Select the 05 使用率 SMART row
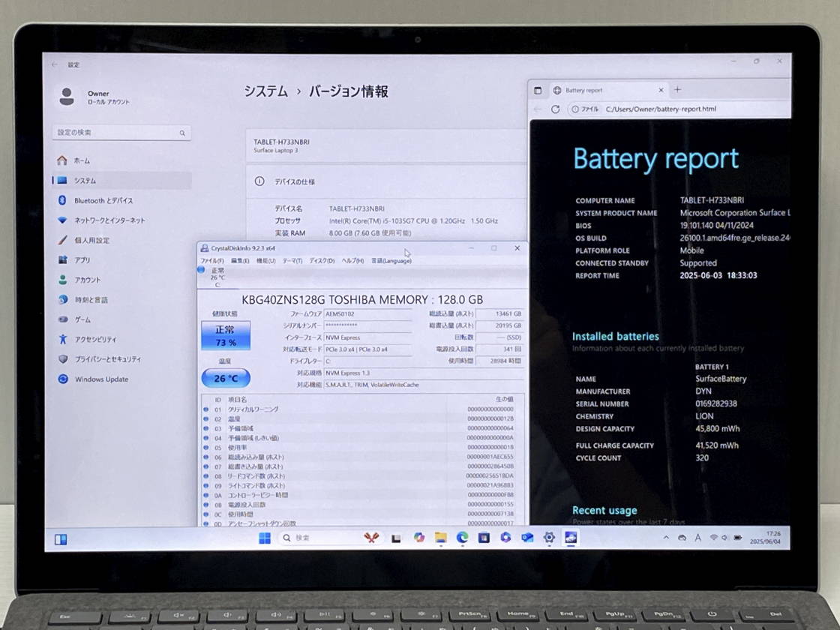This screenshot has width=840, height=630. pyautogui.click(x=360, y=447)
